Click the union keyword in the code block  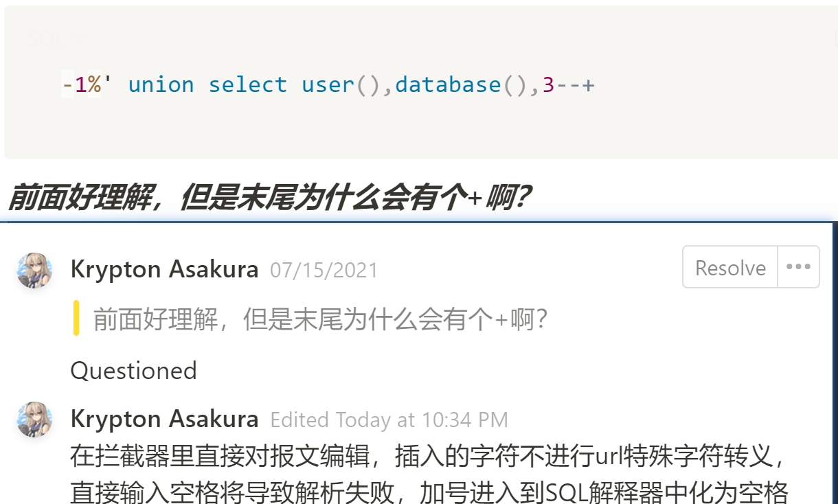[161, 85]
